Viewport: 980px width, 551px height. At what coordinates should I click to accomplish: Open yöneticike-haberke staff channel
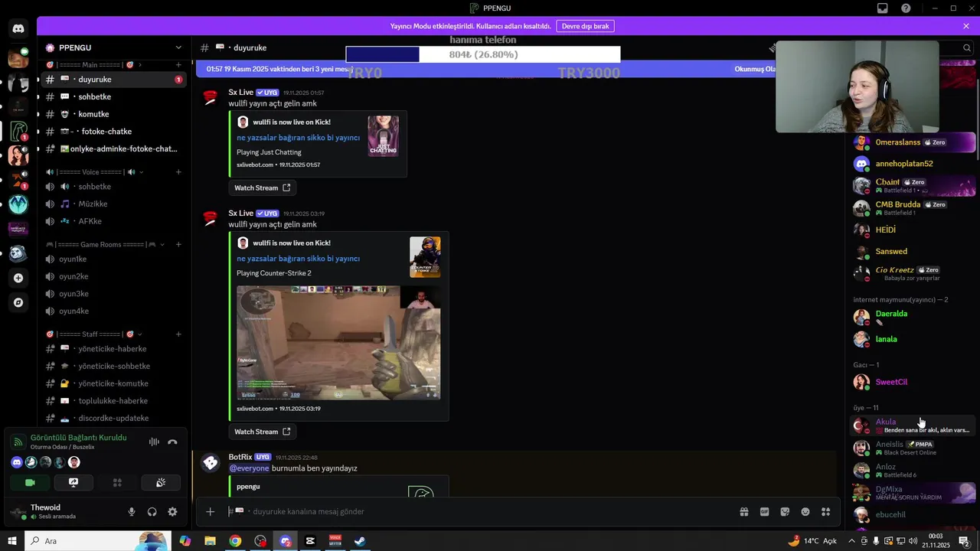tap(113, 349)
